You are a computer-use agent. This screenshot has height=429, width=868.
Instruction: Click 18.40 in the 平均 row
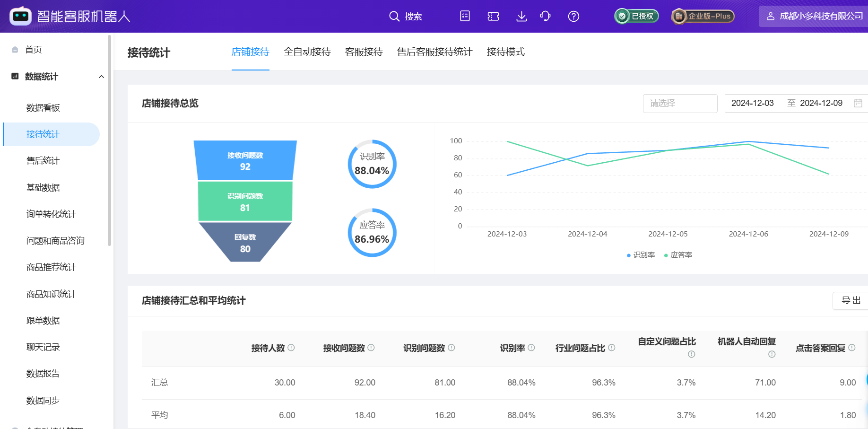pos(365,415)
